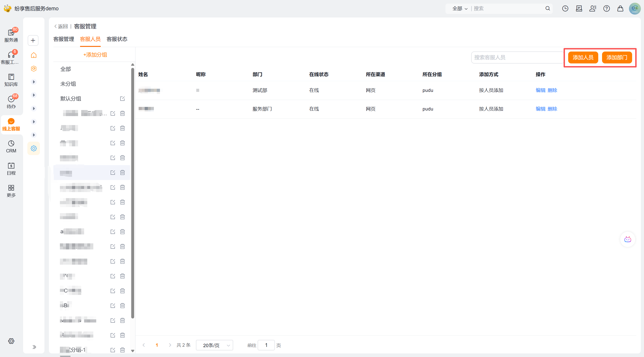Switch to the 客服状态 tab
Viewport: 644px width, 357px height.
[117, 39]
